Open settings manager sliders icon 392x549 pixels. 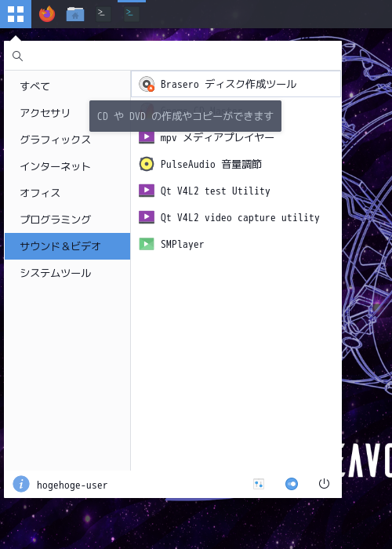click(x=259, y=484)
